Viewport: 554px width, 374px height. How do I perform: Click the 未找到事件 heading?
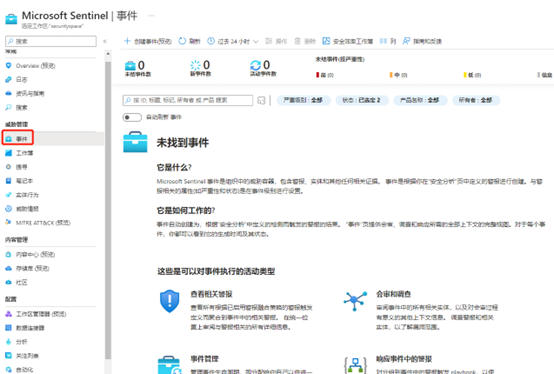[x=183, y=143]
